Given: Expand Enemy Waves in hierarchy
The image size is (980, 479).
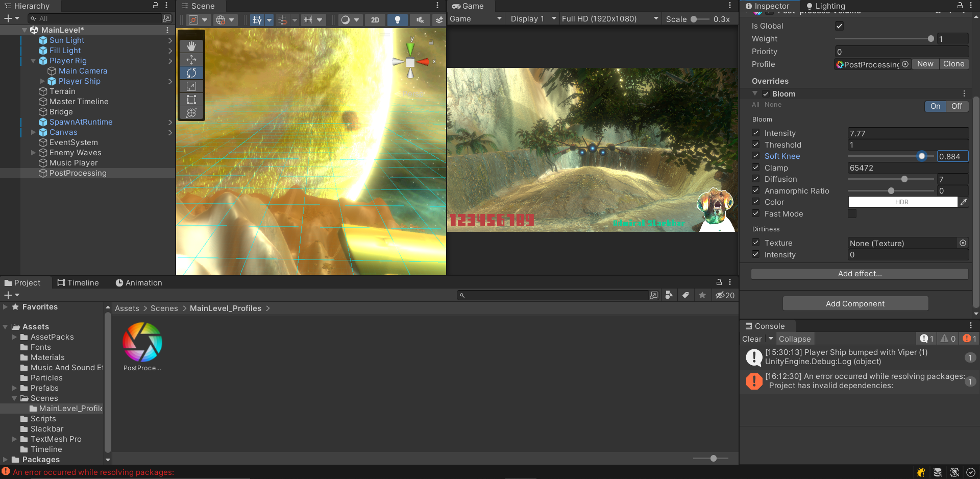Looking at the screenshot, I should 33,153.
